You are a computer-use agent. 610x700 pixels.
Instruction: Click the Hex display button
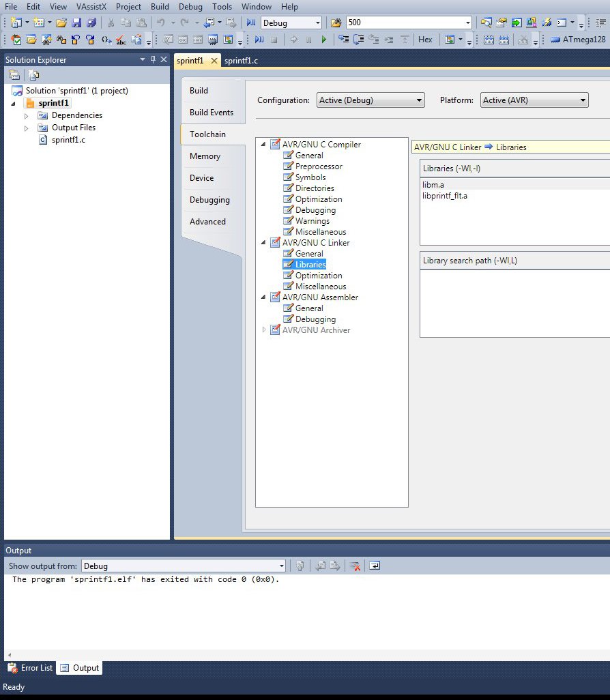coord(425,40)
